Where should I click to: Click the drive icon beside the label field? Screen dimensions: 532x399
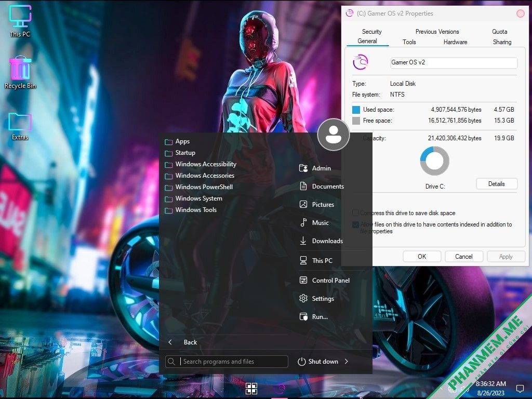361,62
